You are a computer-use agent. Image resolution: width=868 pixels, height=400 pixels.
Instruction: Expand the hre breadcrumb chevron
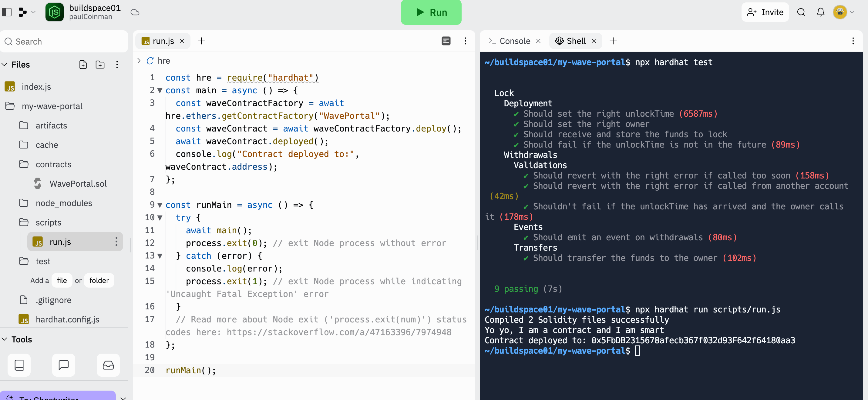tap(139, 61)
